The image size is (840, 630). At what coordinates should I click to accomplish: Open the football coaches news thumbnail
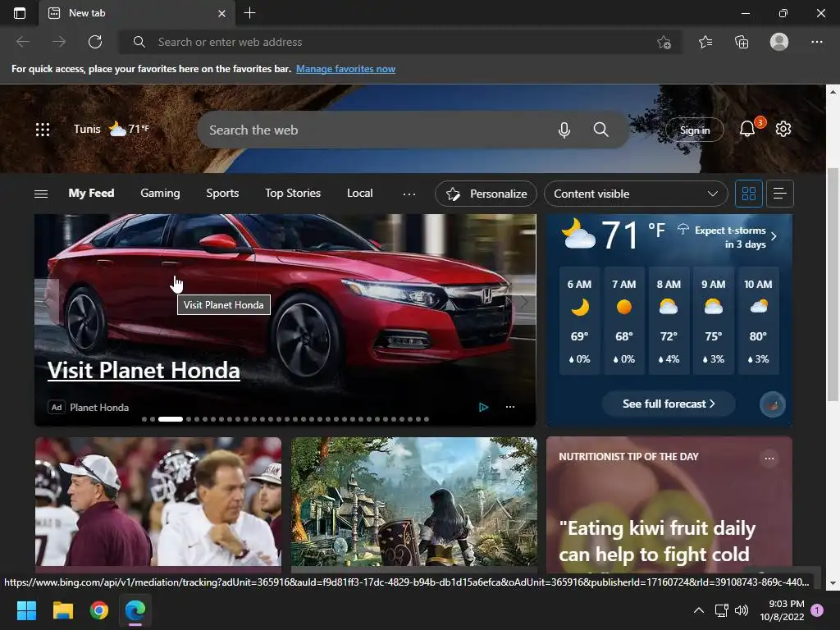(158, 501)
